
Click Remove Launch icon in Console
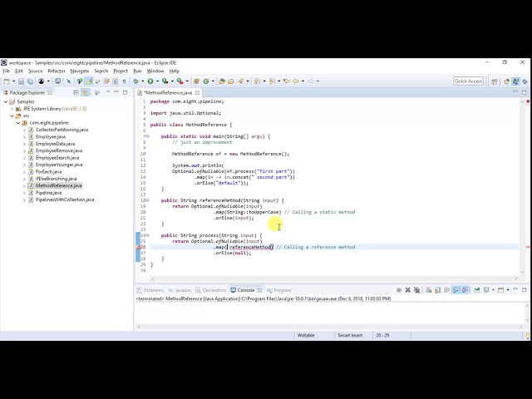click(x=408, y=290)
